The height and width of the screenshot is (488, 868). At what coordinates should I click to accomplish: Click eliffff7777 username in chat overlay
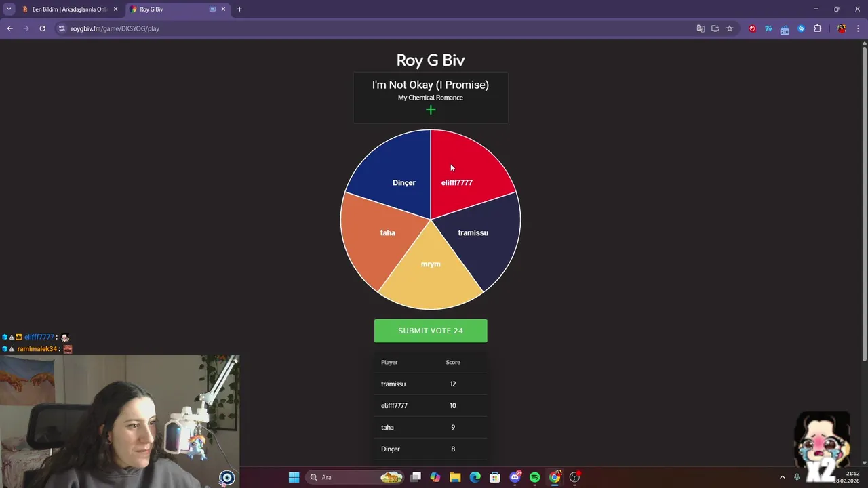coord(39,337)
